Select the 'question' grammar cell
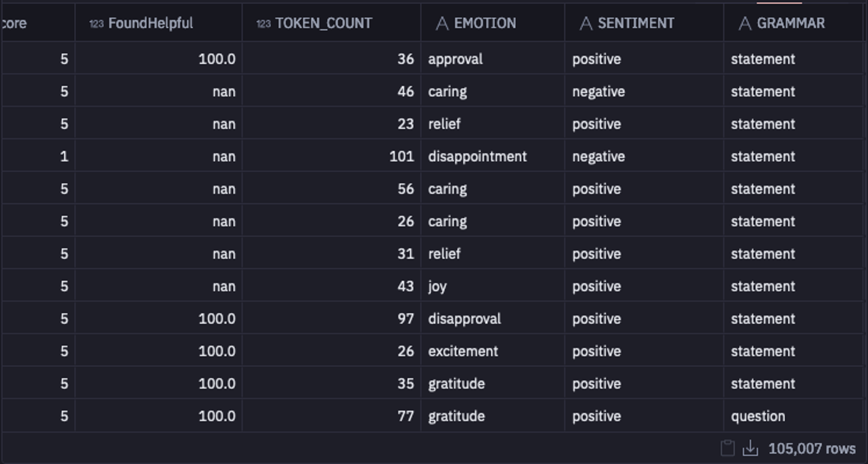This screenshot has height=464, width=868. click(758, 416)
